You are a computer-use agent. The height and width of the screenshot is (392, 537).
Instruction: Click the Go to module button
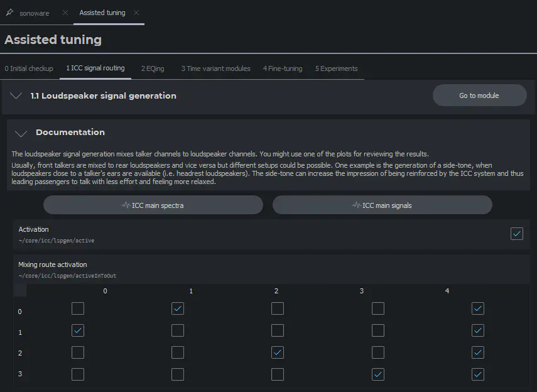coord(479,95)
